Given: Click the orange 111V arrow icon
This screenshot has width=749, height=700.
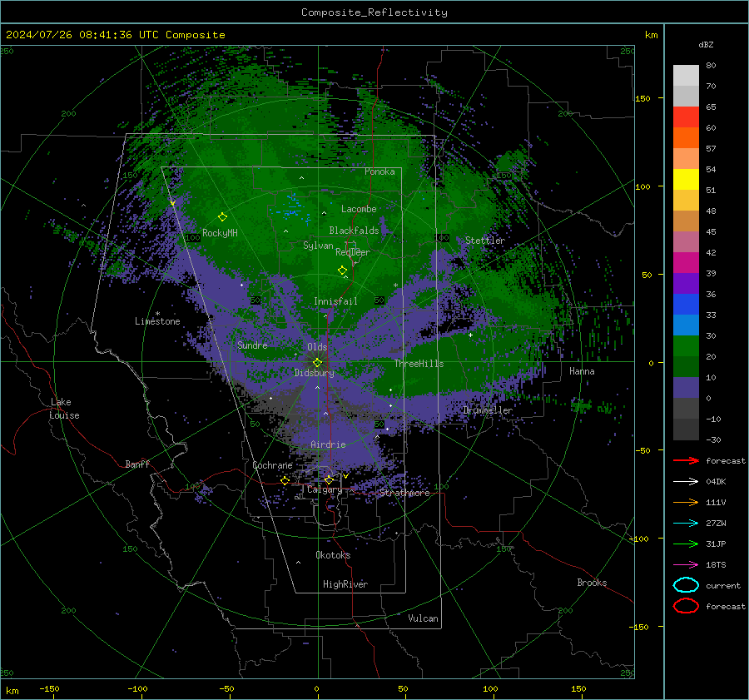Looking at the screenshot, I should point(686,502).
